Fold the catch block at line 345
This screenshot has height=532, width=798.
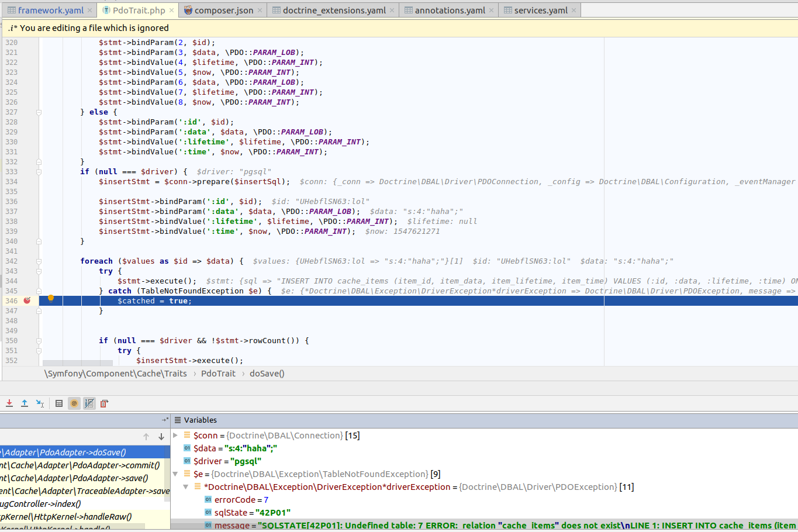point(39,291)
